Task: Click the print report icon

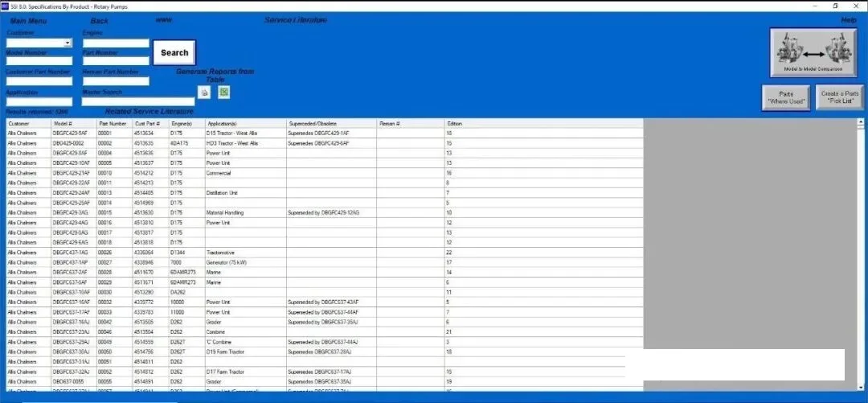Action: click(x=204, y=93)
